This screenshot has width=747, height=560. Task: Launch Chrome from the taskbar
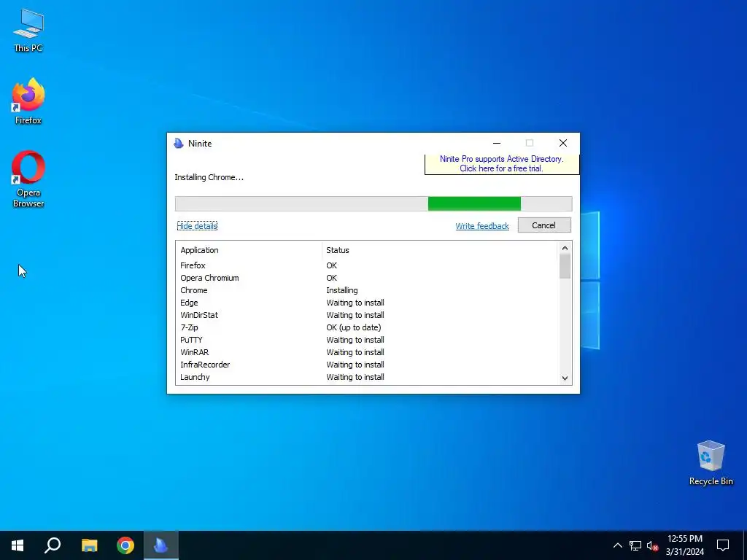click(x=125, y=545)
